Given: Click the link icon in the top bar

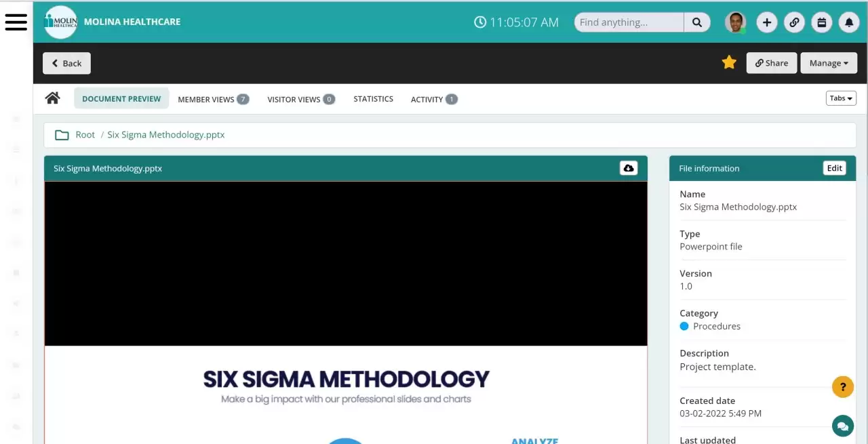Looking at the screenshot, I should 794,22.
